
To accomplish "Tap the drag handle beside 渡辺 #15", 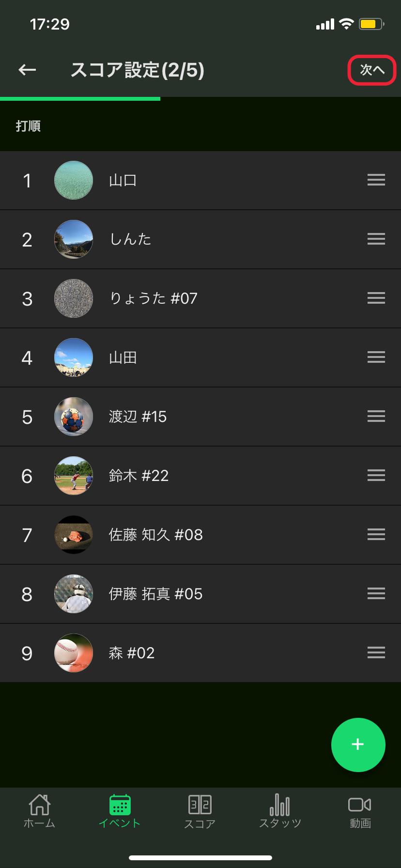I will click(x=376, y=417).
